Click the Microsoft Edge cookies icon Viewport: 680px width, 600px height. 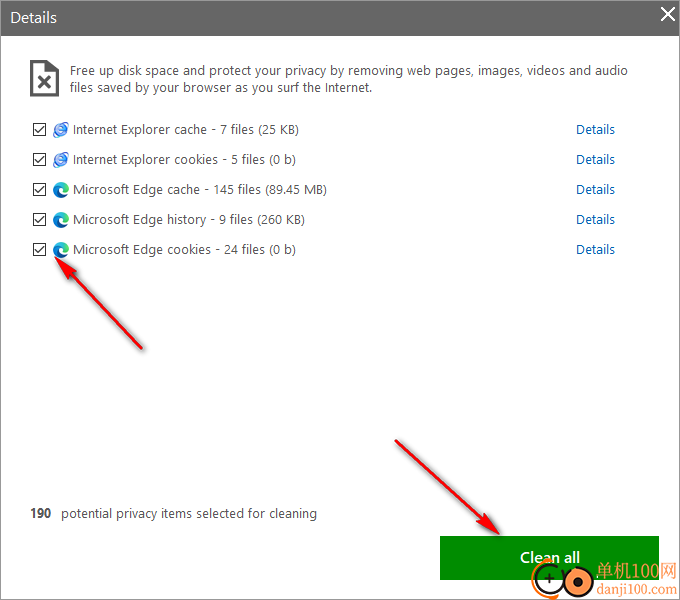pos(61,250)
